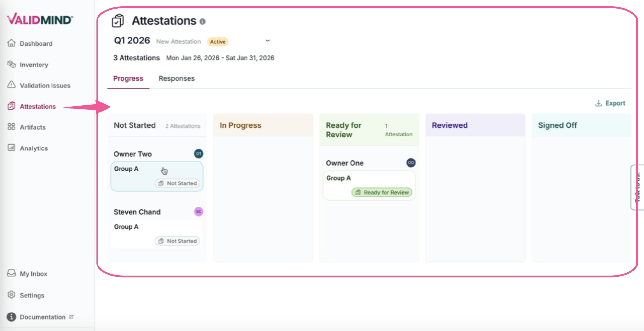Switch to the Responses tab

pyautogui.click(x=177, y=78)
